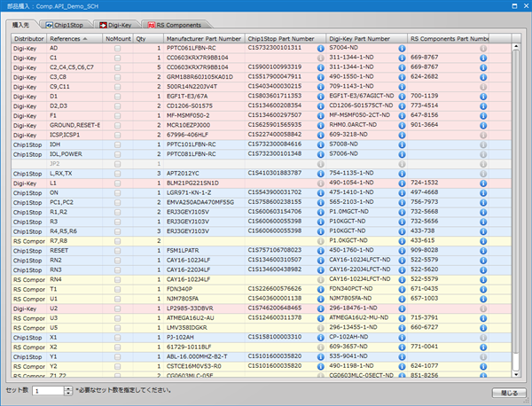Select part number EMVA250ADA470MF55G

point(200,203)
